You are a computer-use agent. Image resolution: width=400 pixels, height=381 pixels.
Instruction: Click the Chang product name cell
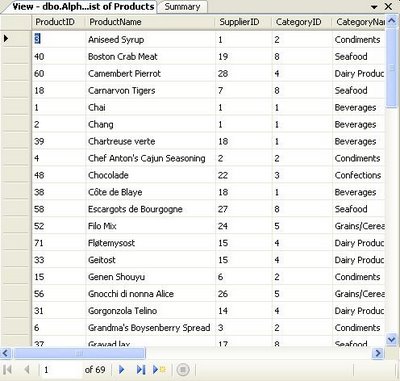pyautogui.click(x=150, y=124)
